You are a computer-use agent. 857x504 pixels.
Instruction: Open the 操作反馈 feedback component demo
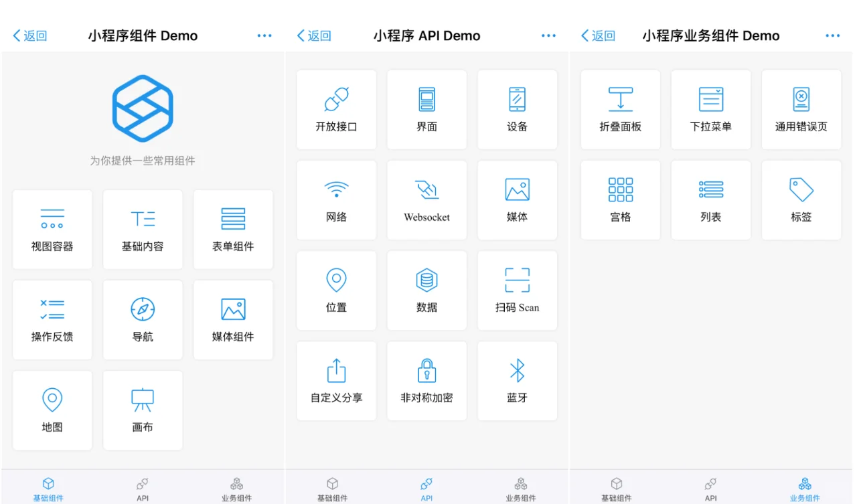click(x=52, y=320)
